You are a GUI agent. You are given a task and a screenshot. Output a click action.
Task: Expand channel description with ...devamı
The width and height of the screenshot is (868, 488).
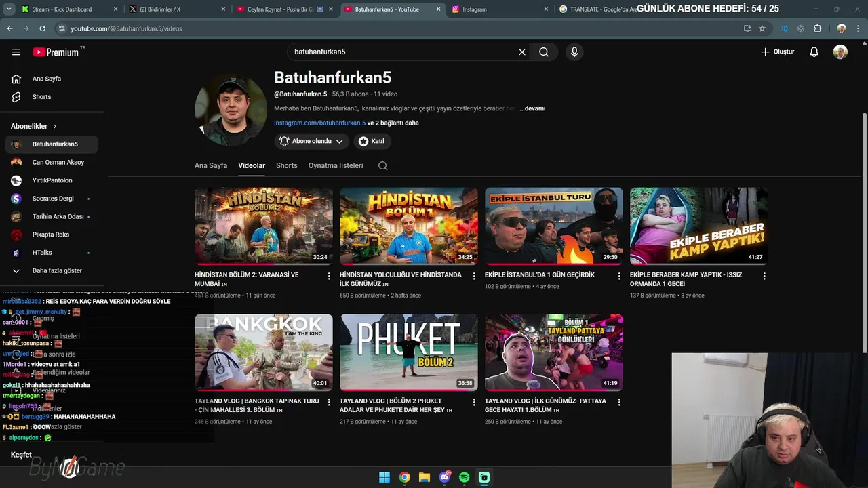532,108
